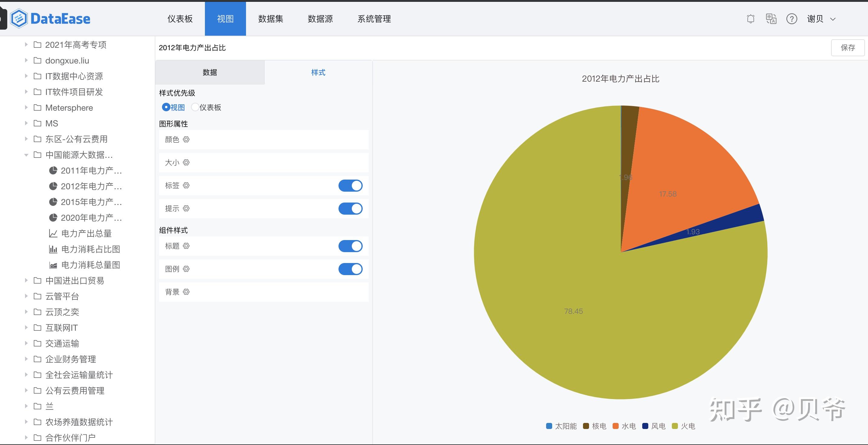Toggle the 图例 legend switch
The image size is (868, 445).
pos(351,269)
